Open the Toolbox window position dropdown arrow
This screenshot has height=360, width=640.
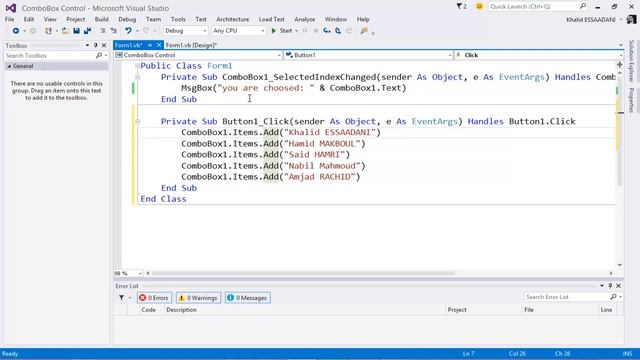pyautogui.click(x=87, y=45)
